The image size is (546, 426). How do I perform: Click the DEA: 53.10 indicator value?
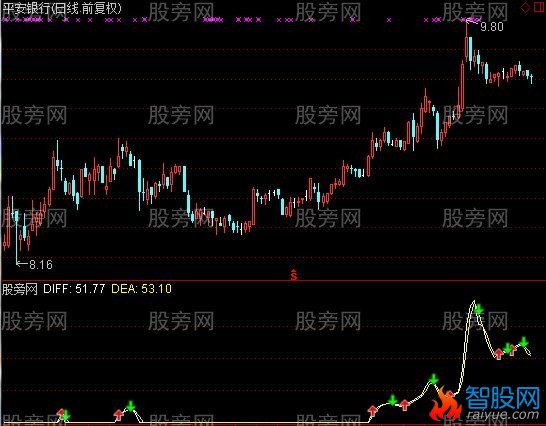tap(141, 289)
